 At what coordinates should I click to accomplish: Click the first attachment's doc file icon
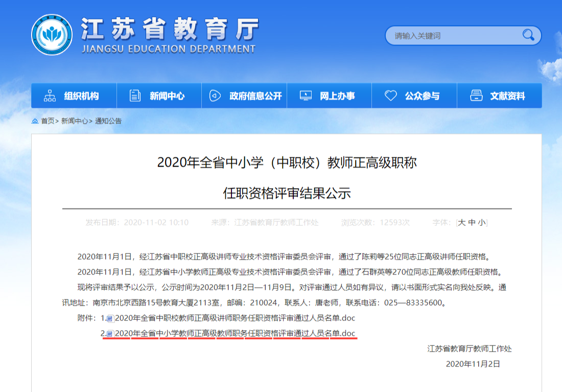[x=110, y=318]
